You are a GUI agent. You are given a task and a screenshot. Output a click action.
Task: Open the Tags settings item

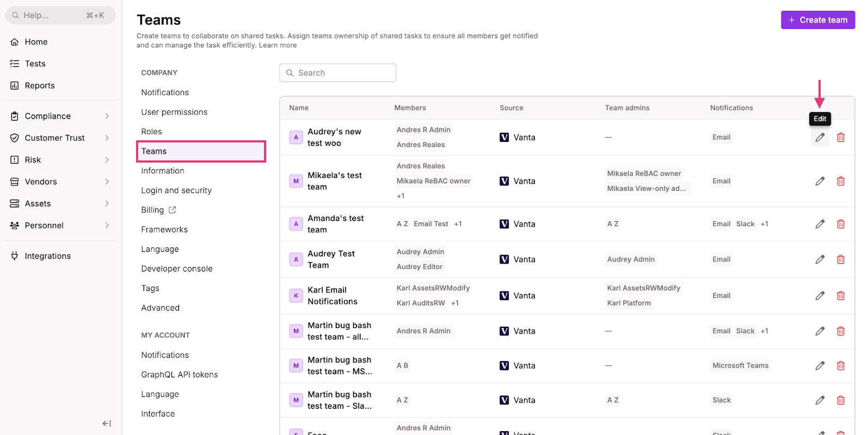[x=150, y=288]
